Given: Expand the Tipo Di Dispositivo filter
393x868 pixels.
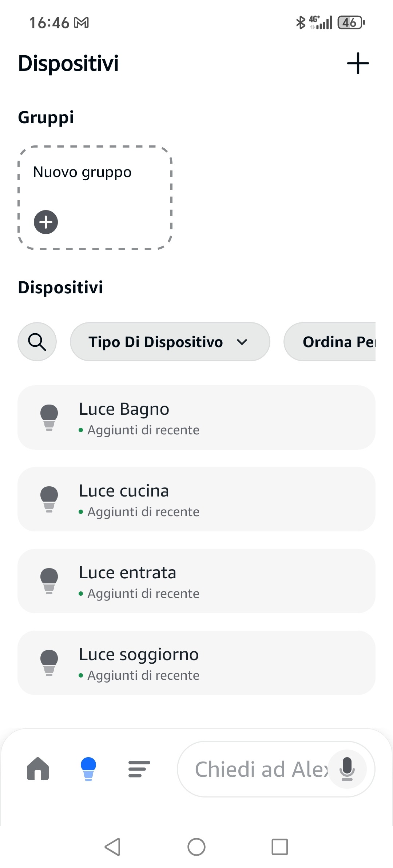Looking at the screenshot, I should pyautogui.click(x=170, y=342).
